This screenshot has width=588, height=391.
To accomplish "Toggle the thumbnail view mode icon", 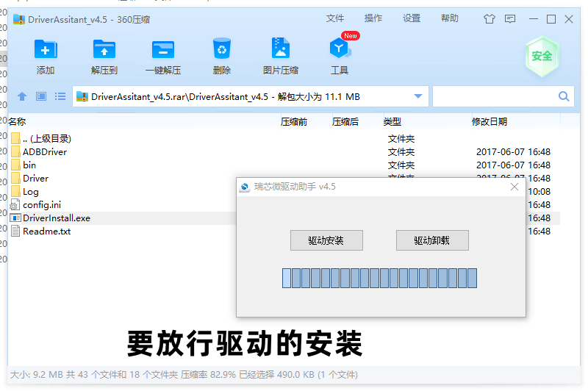I will pyautogui.click(x=41, y=96).
